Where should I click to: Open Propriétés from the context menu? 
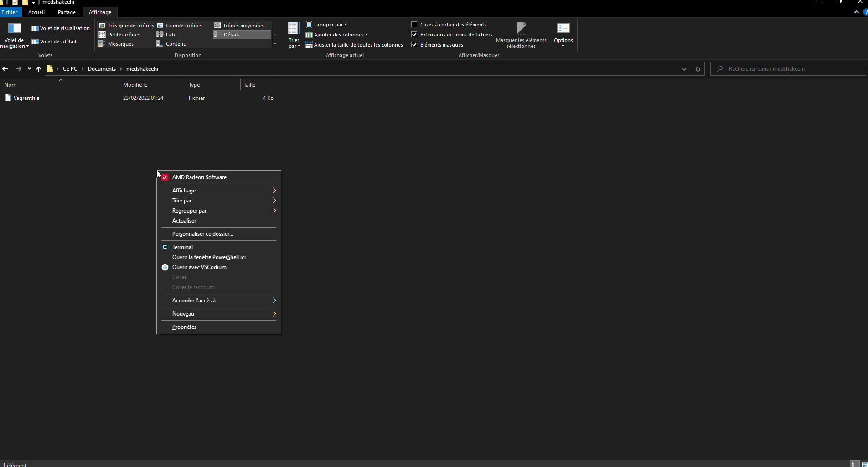[219, 327]
